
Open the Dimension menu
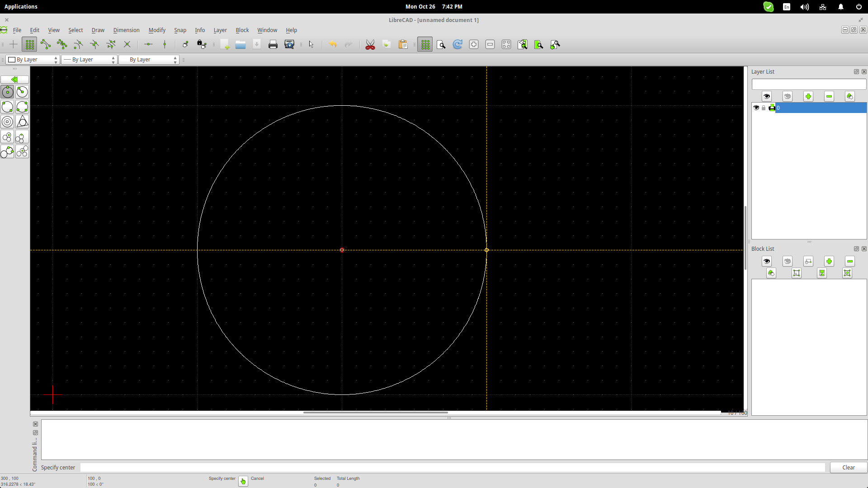coord(126,30)
